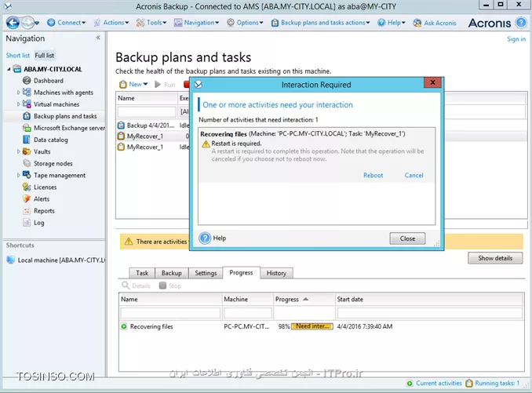Expand Machines with agents node
This screenshot has width=532, height=393.
(18, 93)
